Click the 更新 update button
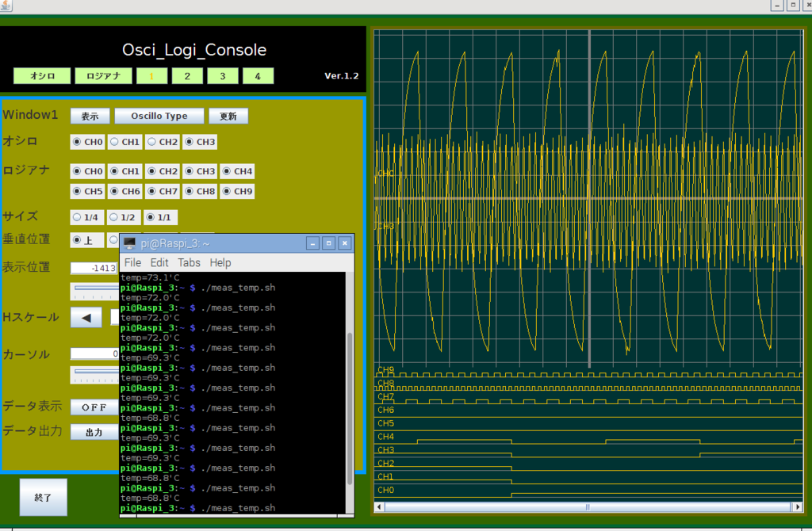812x531 pixels. coord(228,116)
